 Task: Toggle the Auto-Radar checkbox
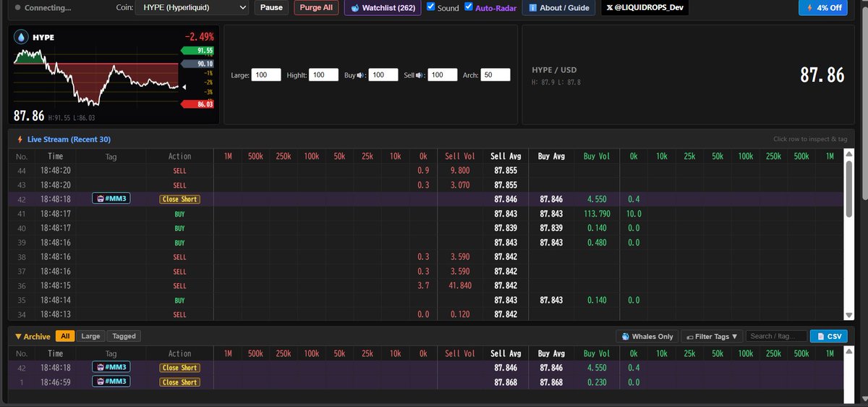[469, 7]
